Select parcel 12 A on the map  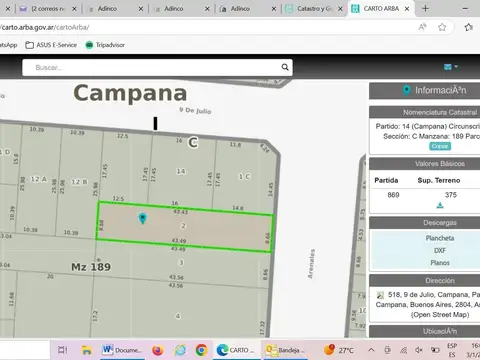[39, 179]
